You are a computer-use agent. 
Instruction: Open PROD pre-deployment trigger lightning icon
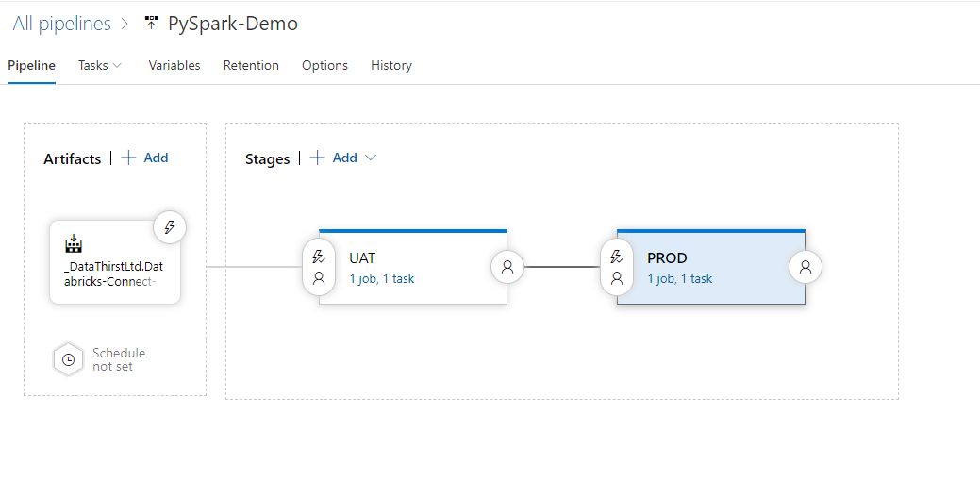tap(617, 257)
